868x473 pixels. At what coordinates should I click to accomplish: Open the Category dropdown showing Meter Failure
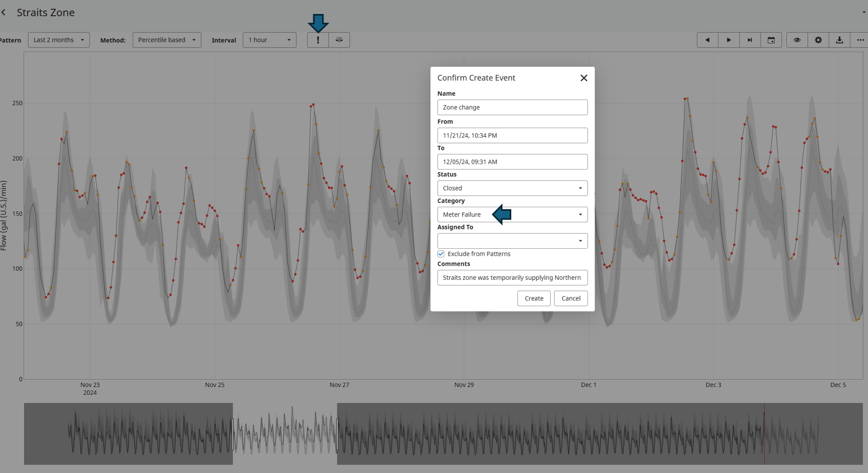pos(512,214)
